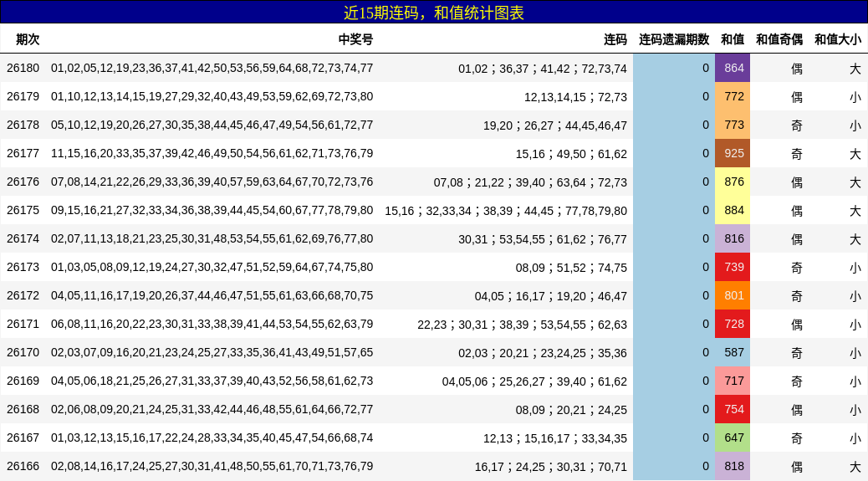Click consecutive codes 08,09；20,21；24,25

(571, 410)
